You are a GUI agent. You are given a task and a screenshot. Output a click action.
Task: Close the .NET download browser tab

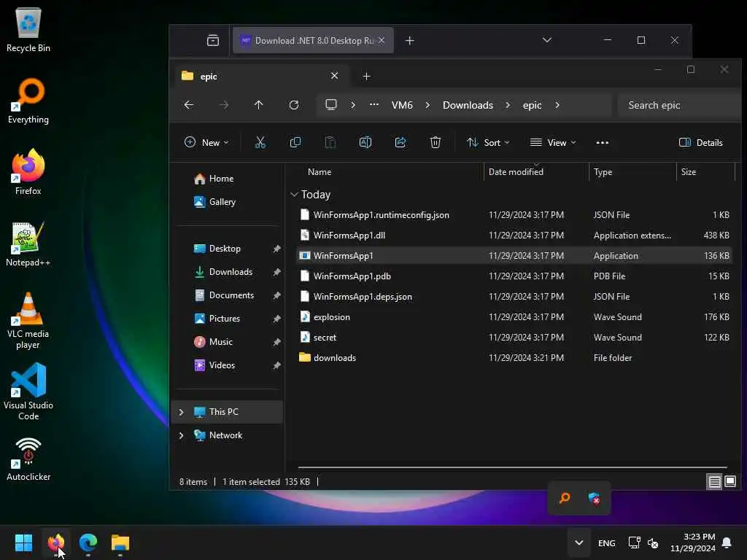tap(381, 41)
